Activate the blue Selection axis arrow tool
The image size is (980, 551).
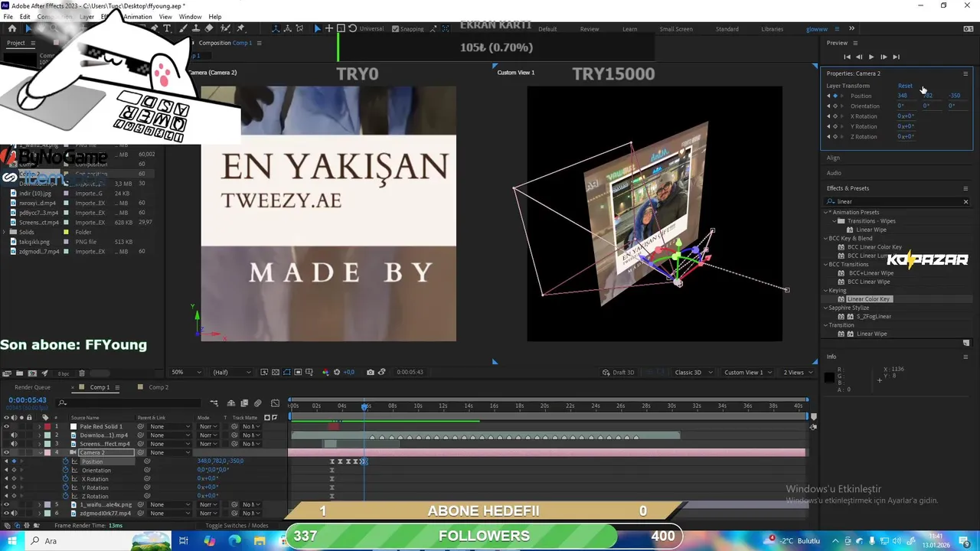317,28
